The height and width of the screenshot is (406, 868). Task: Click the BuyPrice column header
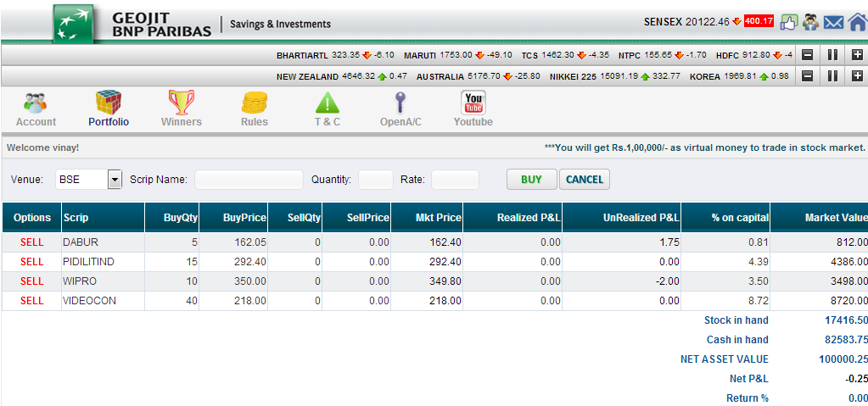click(233, 217)
